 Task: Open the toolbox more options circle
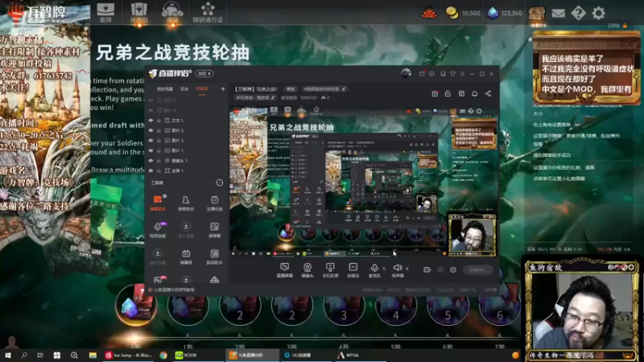click(x=220, y=183)
